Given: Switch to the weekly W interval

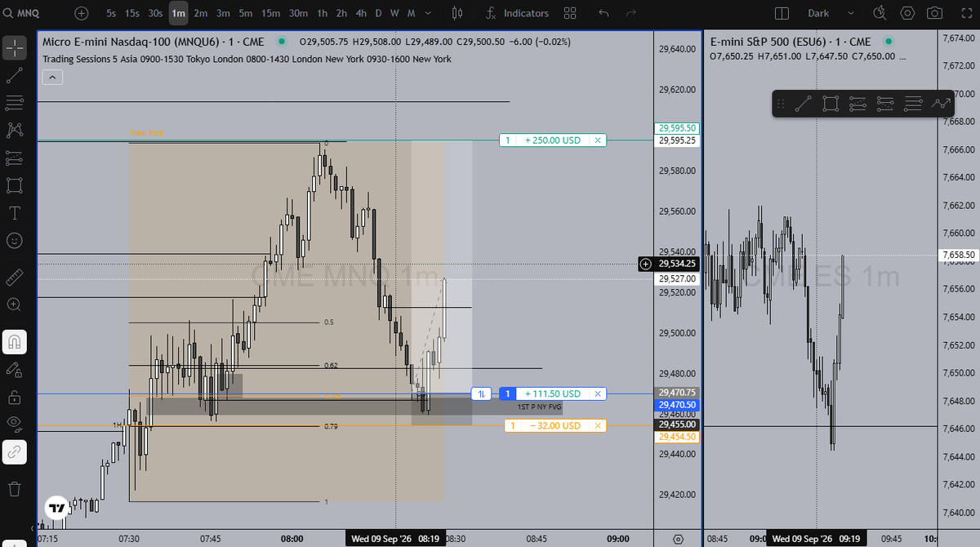Looking at the screenshot, I should tap(394, 13).
